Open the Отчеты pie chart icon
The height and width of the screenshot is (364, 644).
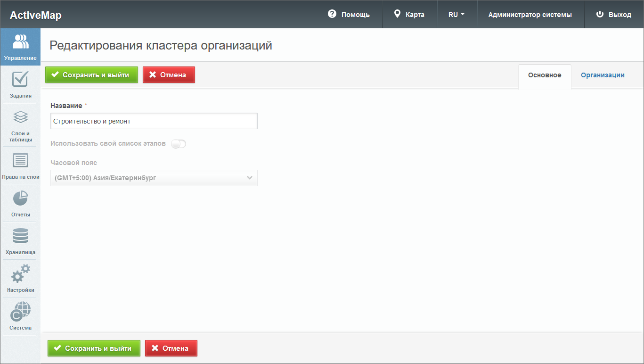[20, 199]
